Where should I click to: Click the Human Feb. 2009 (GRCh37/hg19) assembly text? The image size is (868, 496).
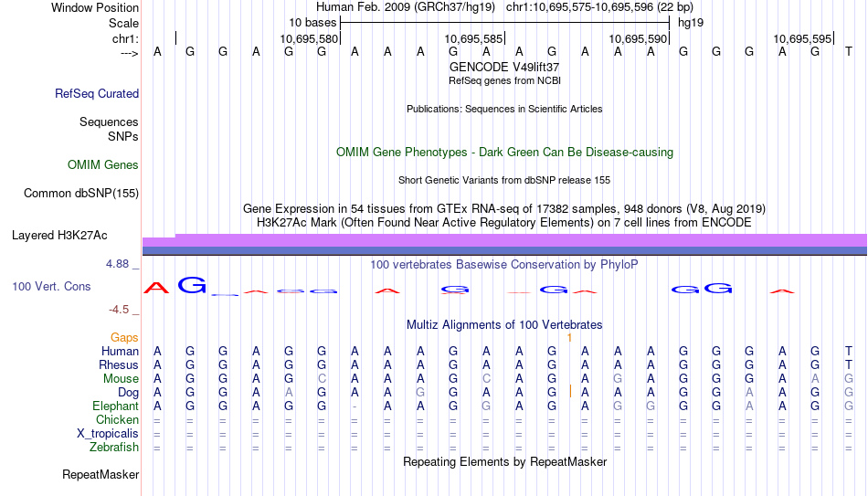coord(405,7)
